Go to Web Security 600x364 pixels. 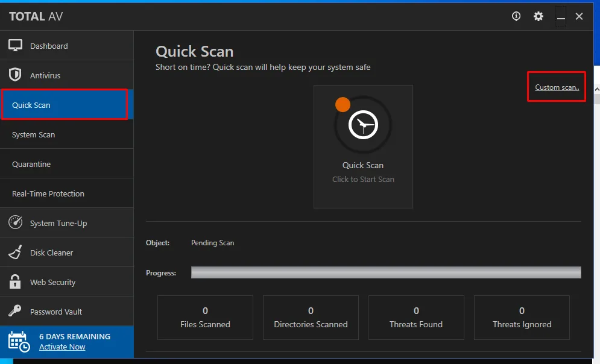click(66, 282)
